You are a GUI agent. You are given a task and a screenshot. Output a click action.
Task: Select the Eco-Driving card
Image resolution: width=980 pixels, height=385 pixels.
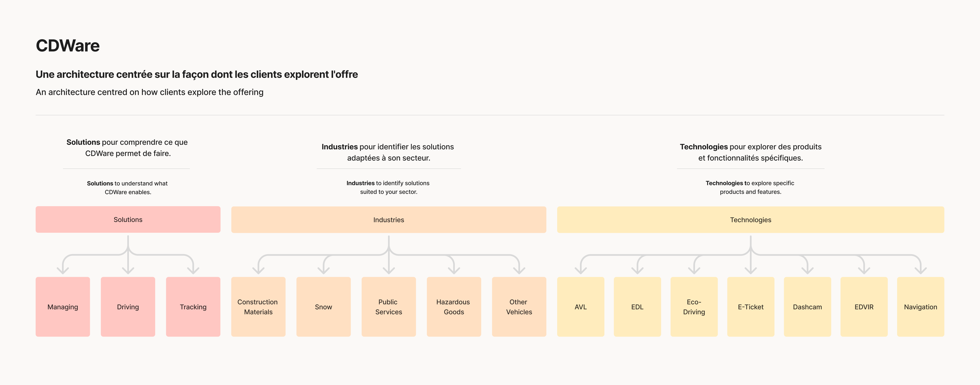click(694, 307)
